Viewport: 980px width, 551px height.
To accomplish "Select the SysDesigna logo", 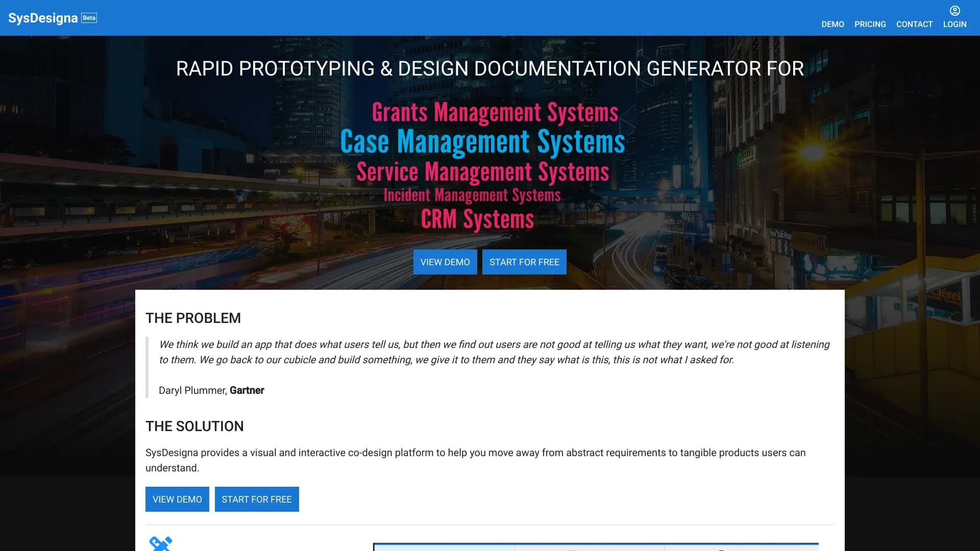I will 43,17.
